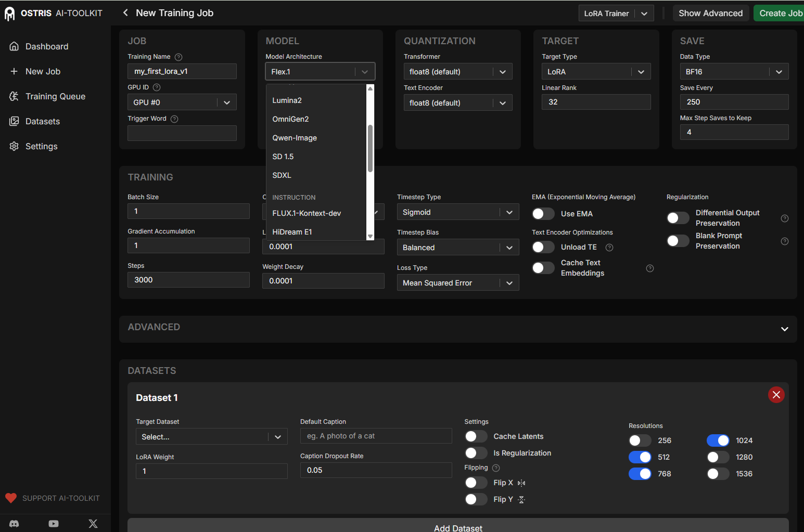This screenshot has height=532, width=804.
Task: Open the LoRA Trainer dropdown
Action: coord(616,14)
